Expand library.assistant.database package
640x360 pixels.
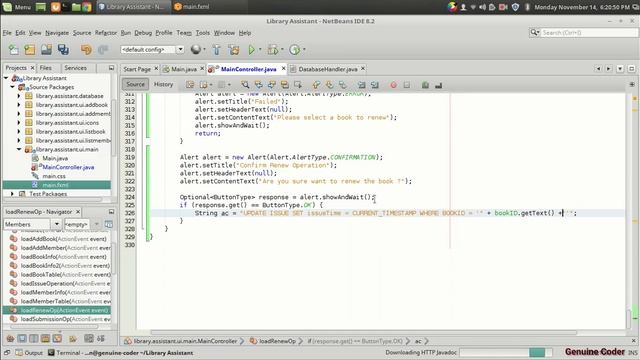pos(19,96)
